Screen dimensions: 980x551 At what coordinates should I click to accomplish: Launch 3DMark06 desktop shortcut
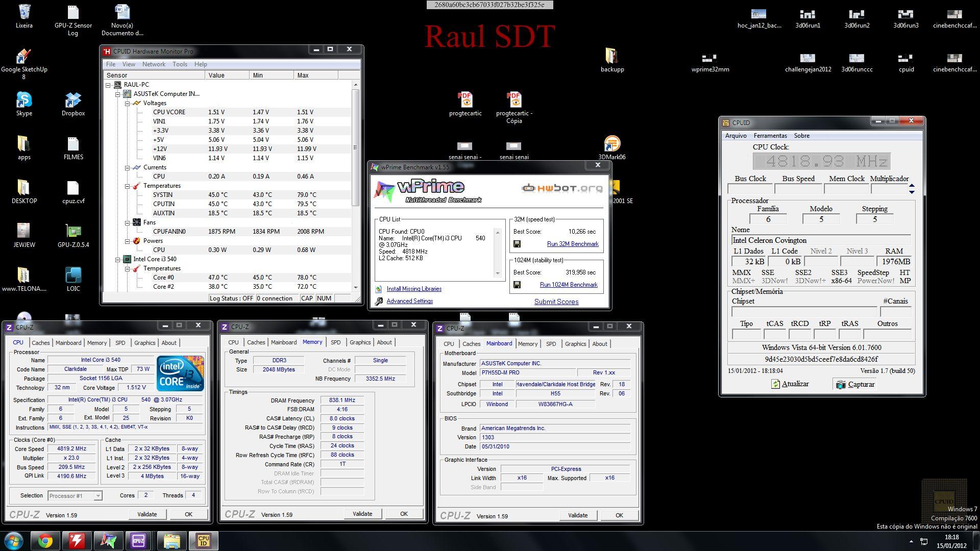point(612,148)
